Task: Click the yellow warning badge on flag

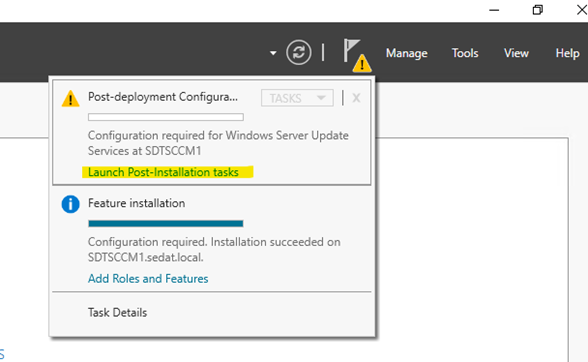Action: (x=362, y=63)
